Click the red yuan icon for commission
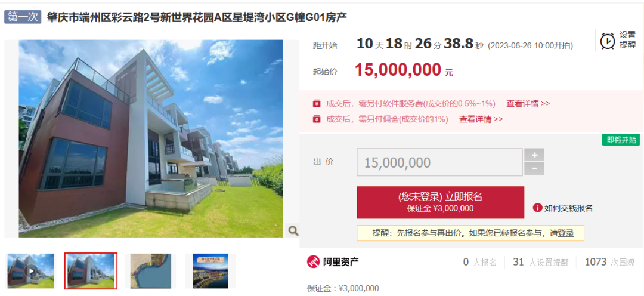Viewport: 644px width, 296px height. click(316, 119)
